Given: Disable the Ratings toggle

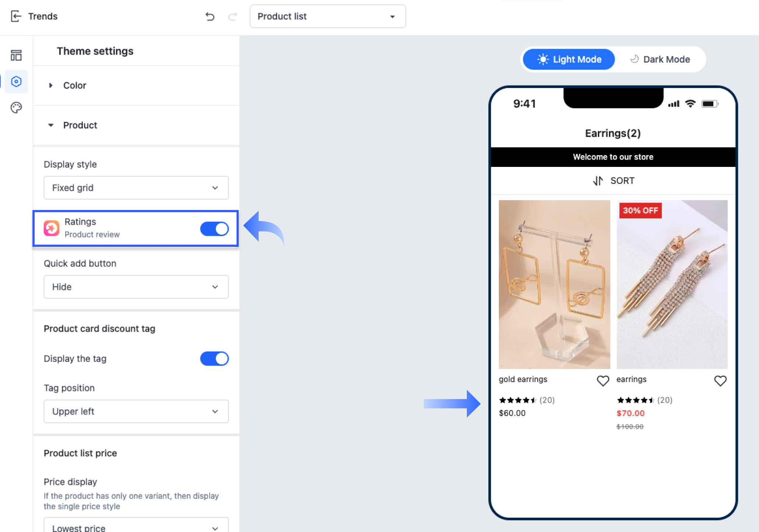Looking at the screenshot, I should [x=214, y=229].
